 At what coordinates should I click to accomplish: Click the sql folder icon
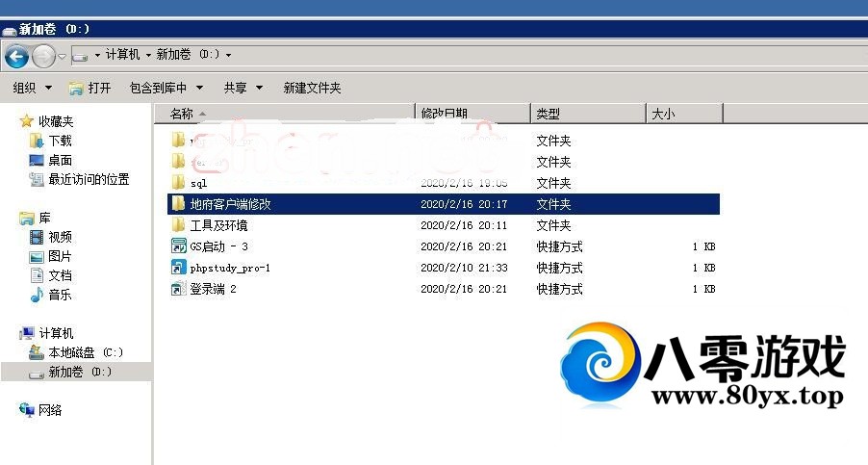pos(178,182)
